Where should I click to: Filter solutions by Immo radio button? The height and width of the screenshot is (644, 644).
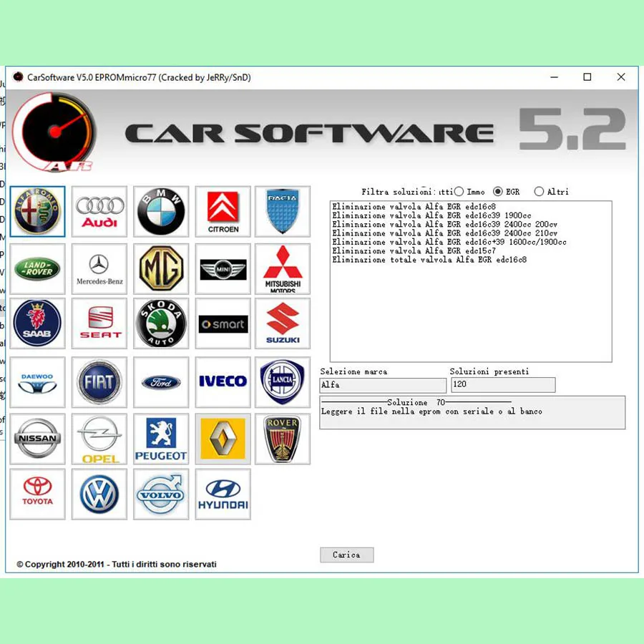pyautogui.click(x=459, y=191)
